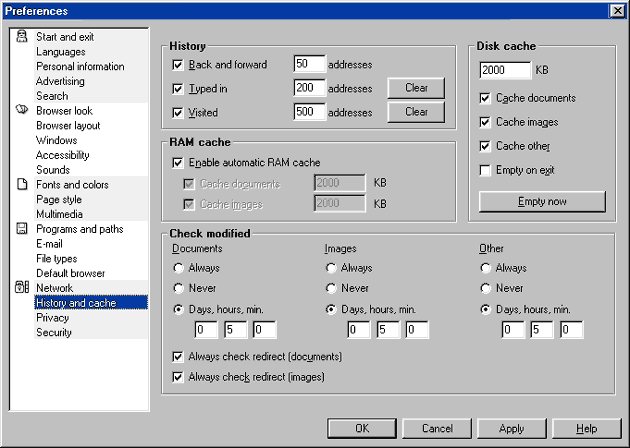Clear the Typed in addresses history
Screen dimensions: 630x448
(x=416, y=88)
